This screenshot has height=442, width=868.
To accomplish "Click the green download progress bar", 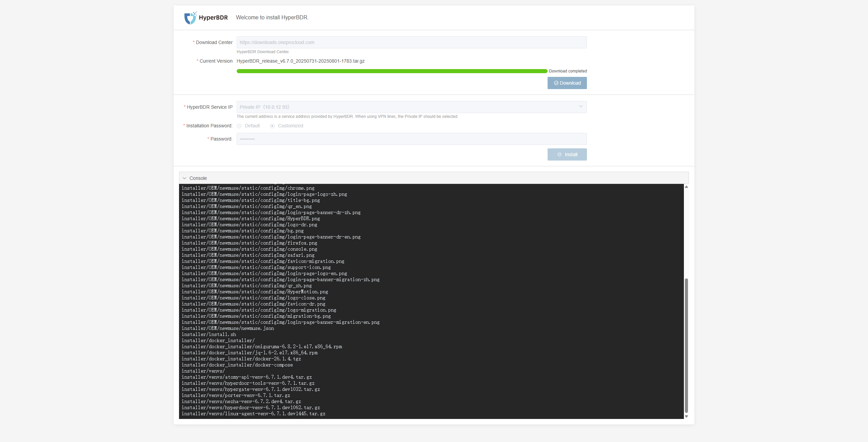I will [x=392, y=71].
